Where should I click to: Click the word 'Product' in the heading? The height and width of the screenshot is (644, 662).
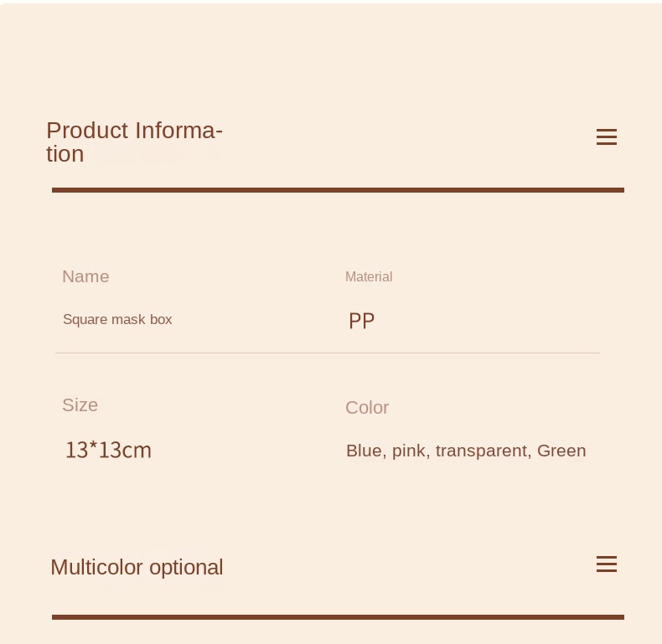(x=87, y=131)
